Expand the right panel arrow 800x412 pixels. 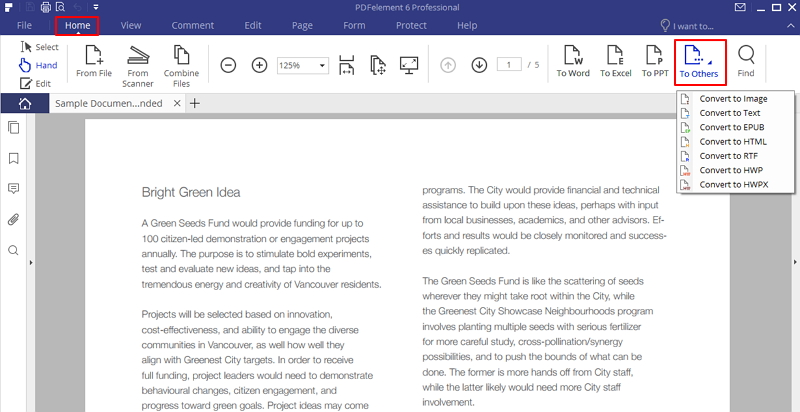pyautogui.click(x=795, y=262)
